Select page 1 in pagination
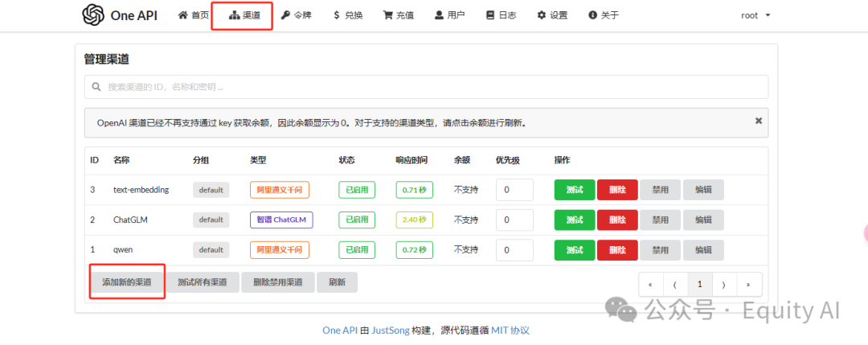 (700, 284)
